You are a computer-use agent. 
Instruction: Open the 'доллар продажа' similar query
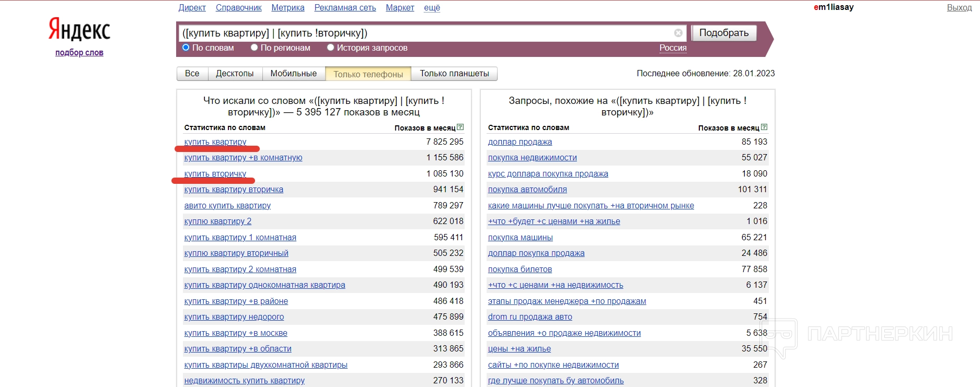tap(520, 142)
